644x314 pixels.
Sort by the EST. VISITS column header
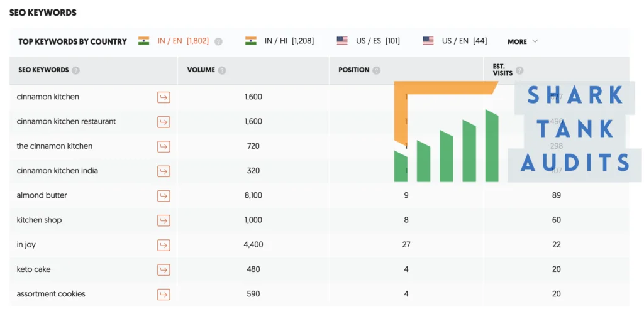pos(502,70)
